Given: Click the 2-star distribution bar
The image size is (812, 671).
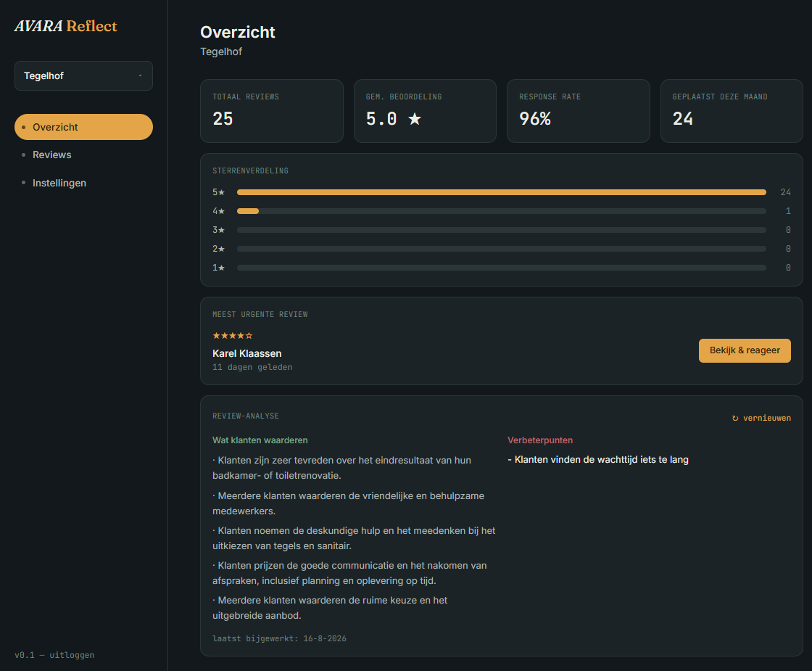Looking at the screenshot, I should tap(501, 249).
